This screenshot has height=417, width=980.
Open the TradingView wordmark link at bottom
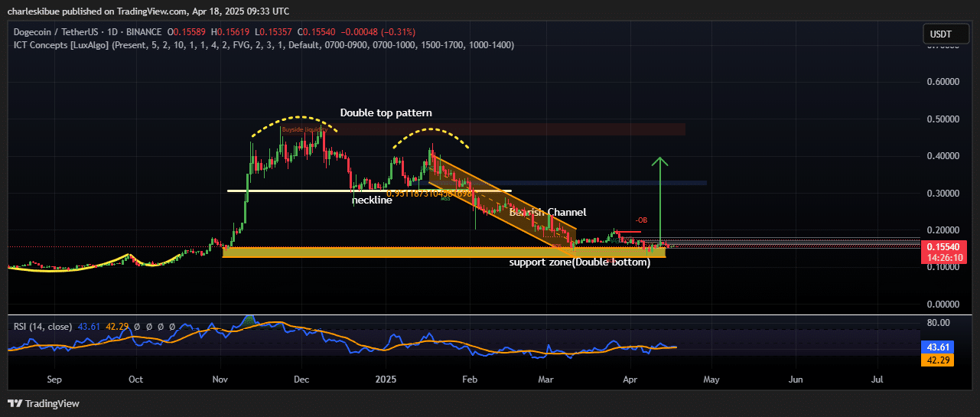[x=52, y=403]
